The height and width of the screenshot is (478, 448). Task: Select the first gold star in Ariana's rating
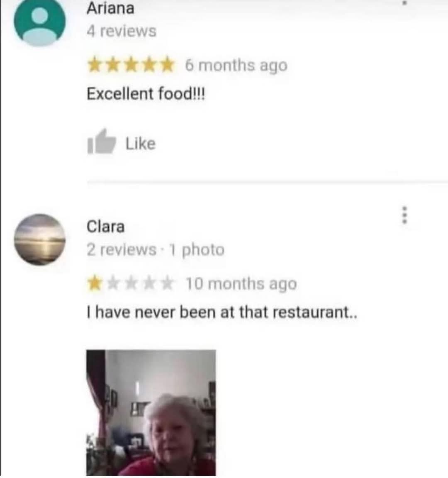95,65
